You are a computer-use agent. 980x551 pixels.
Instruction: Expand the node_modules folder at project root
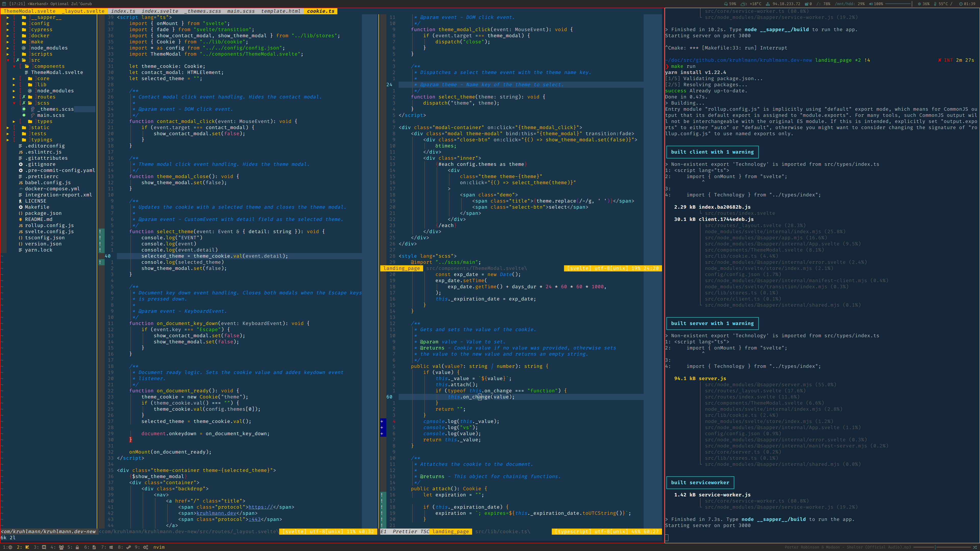(x=8, y=48)
